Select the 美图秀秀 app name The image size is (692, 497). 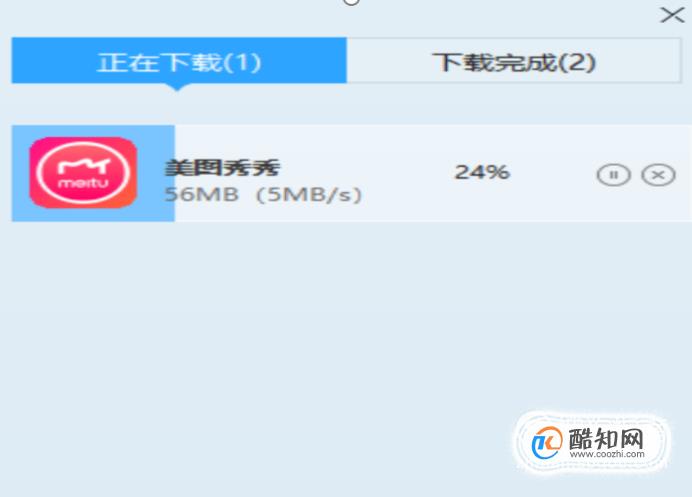222,168
